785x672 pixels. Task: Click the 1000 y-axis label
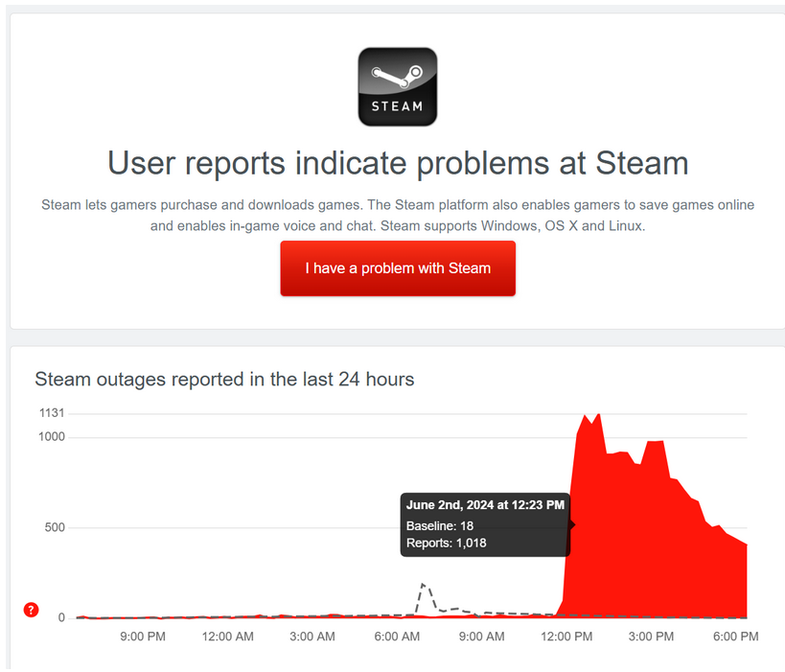(x=52, y=436)
